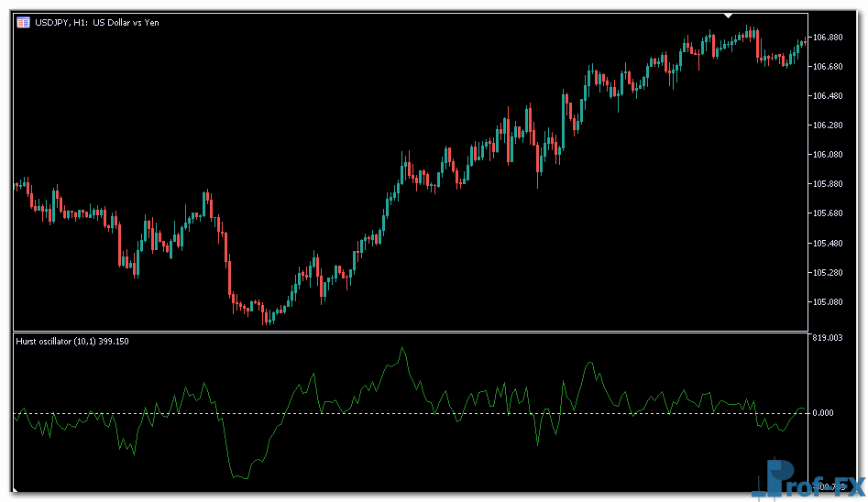Click the white chart shift triangle marker
Image resolution: width=868 pixels, height=502 pixels.
click(728, 16)
